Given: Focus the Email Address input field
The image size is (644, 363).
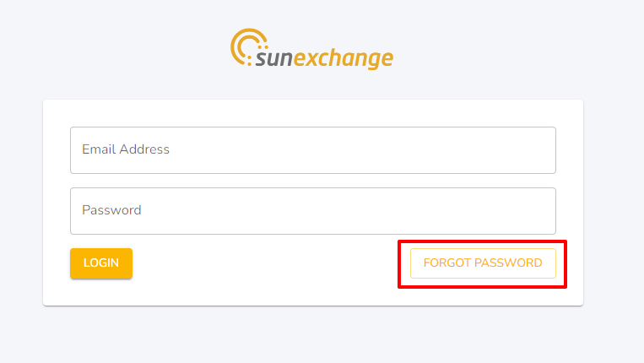Looking at the screenshot, I should 313,150.
